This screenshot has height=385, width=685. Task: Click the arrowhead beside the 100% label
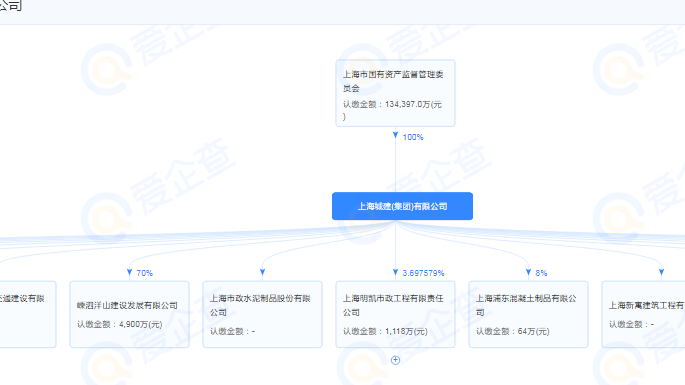pos(395,135)
